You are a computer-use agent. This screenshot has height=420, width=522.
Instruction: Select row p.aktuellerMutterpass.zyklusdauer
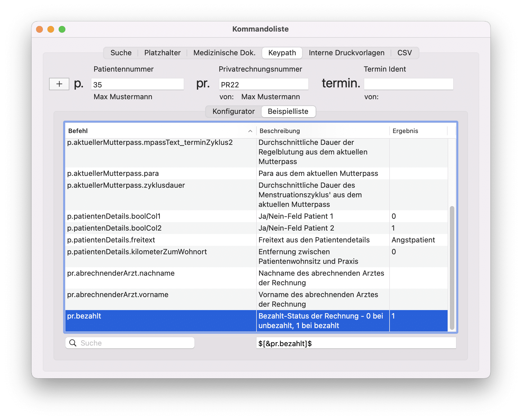(x=256, y=195)
